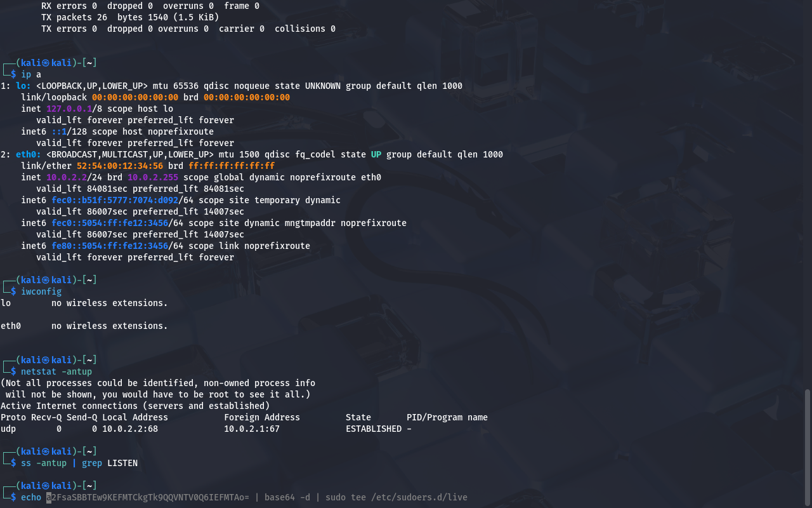Click the green UP state of eth0
The height and width of the screenshot is (508, 812).
[x=376, y=154]
